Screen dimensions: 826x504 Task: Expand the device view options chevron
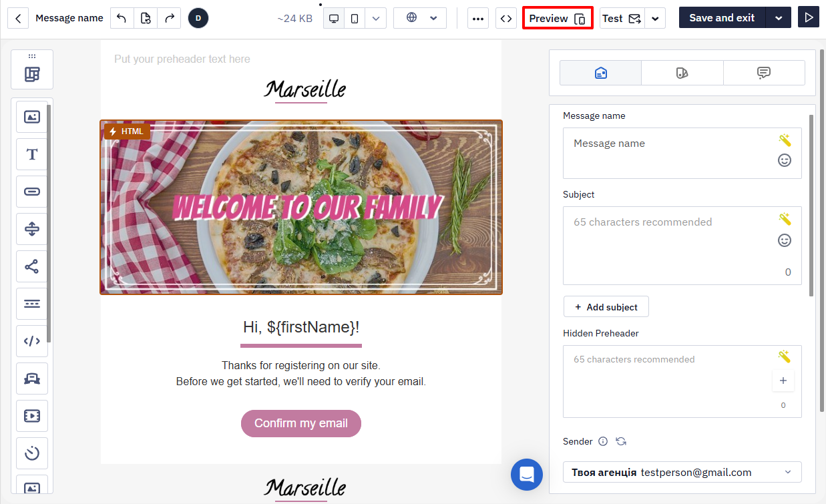pyautogui.click(x=376, y=18)
